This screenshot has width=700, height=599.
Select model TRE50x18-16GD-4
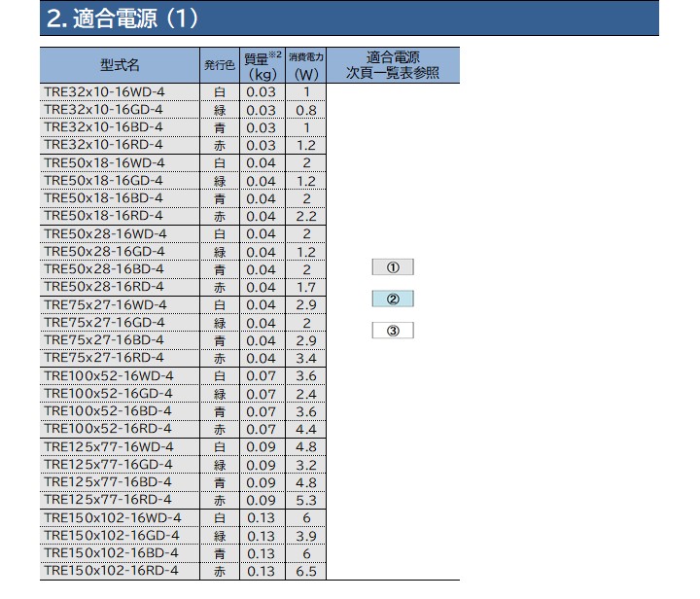tap(104, 181)
